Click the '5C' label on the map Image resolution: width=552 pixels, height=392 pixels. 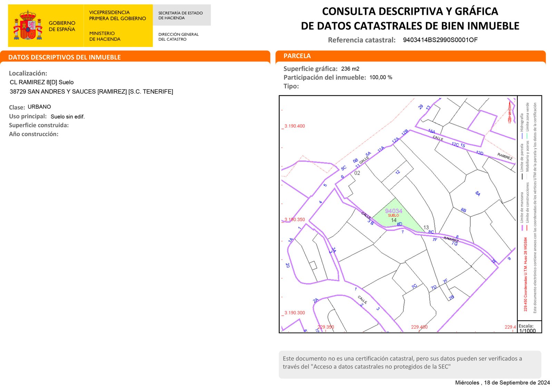tap(344, 168)
